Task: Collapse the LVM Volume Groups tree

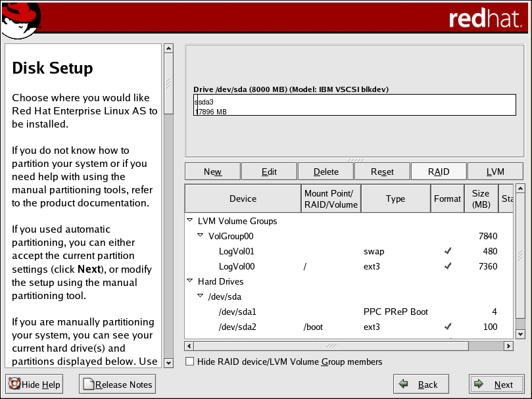Action: pos(190,221)
